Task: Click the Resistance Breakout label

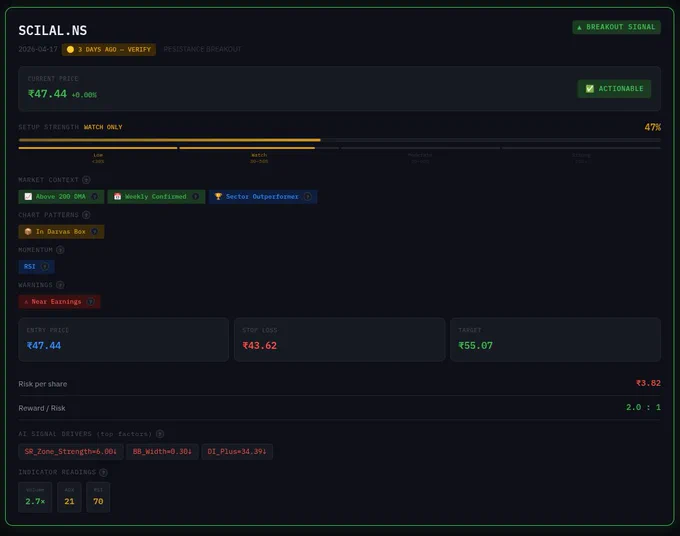Action: point(202,49)
